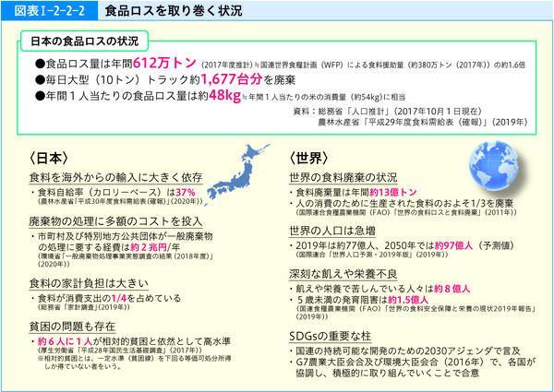The height and width of the screenshot is (392, 554).
Task: Click the pink figure 612万トン
Action: [x=164, y=63]
